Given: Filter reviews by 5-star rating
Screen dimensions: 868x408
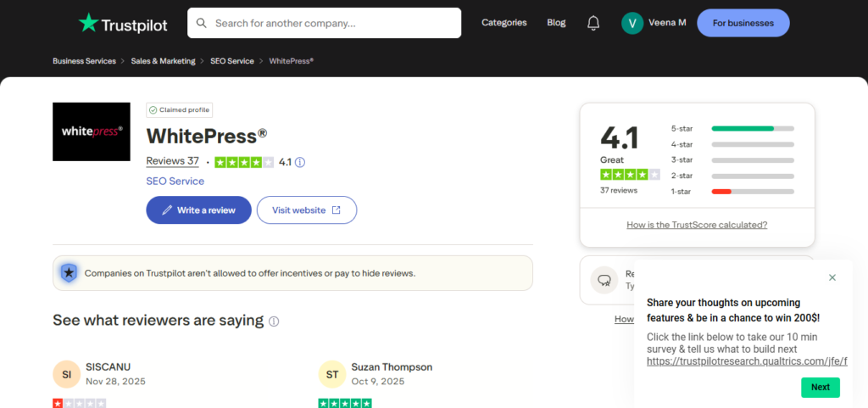Looking at the screenshot, I should pos(732,128).
